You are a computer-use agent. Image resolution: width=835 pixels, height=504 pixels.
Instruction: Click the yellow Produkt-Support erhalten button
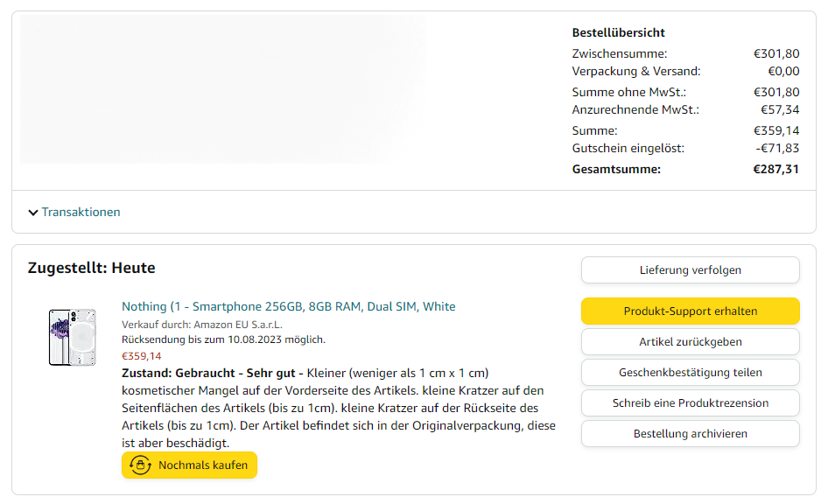click(690, 311)
